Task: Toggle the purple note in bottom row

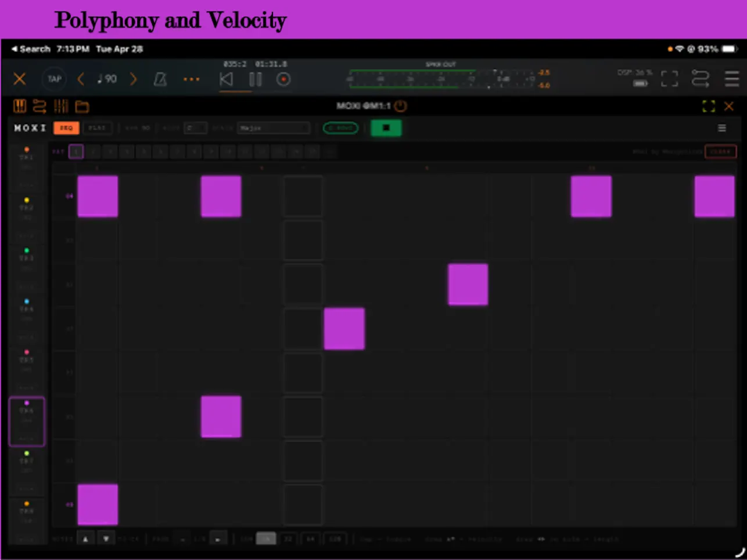Action: [x=98, y=504]
